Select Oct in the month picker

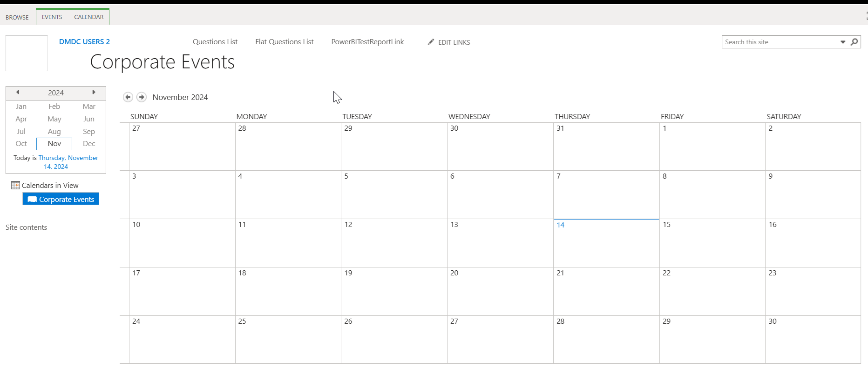click(x=21, y=144)
